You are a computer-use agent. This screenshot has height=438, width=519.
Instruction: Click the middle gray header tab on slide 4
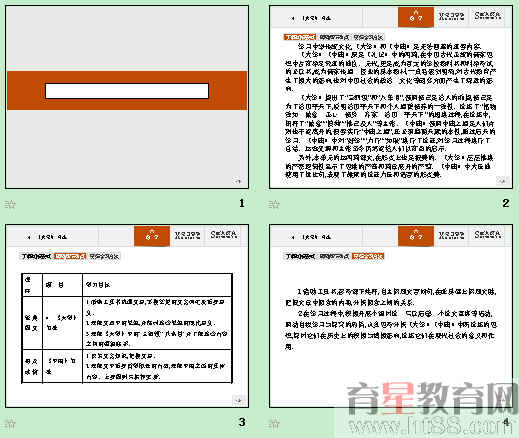(451, 235)
